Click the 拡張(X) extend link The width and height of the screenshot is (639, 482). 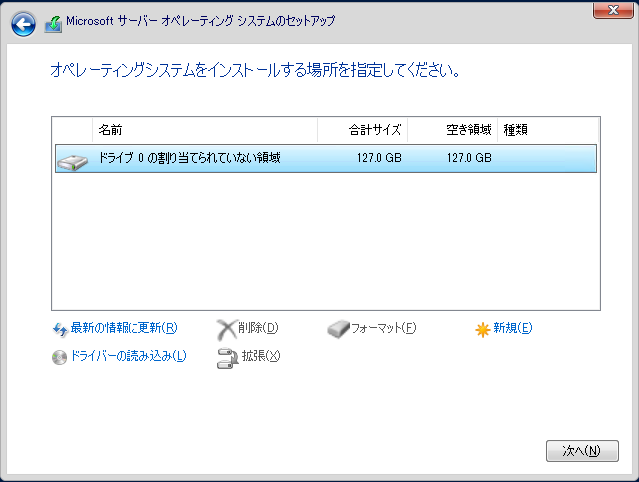[261, 356]
